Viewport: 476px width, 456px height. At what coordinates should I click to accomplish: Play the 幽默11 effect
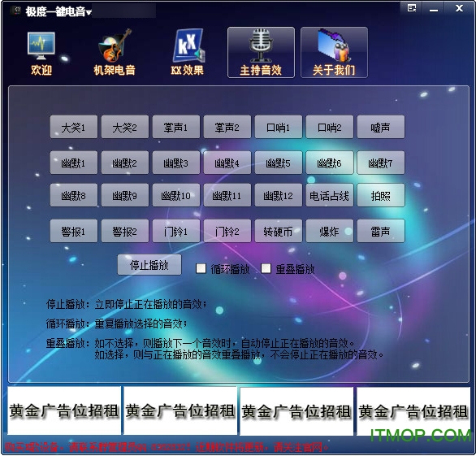[x=227, y=195]
